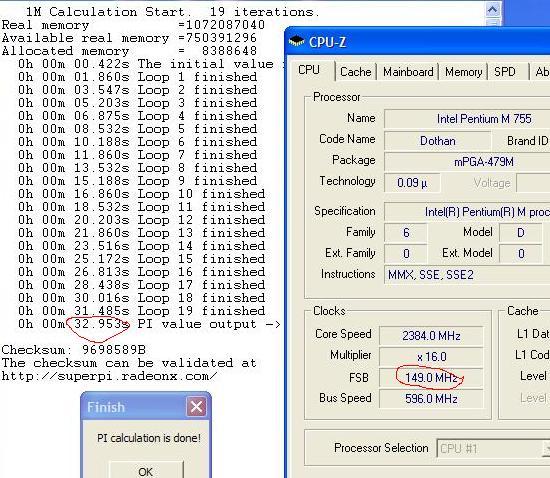Viewport: 550px width, 478px height.
Task: Click the Loop 1 finished line
Action: tap(138, 77)
